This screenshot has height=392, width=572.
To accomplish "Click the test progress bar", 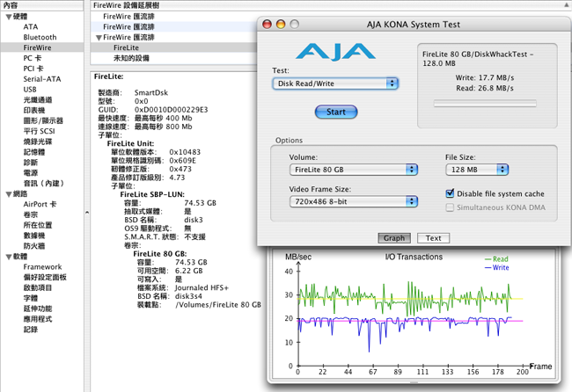I will (x=485, y=104).
